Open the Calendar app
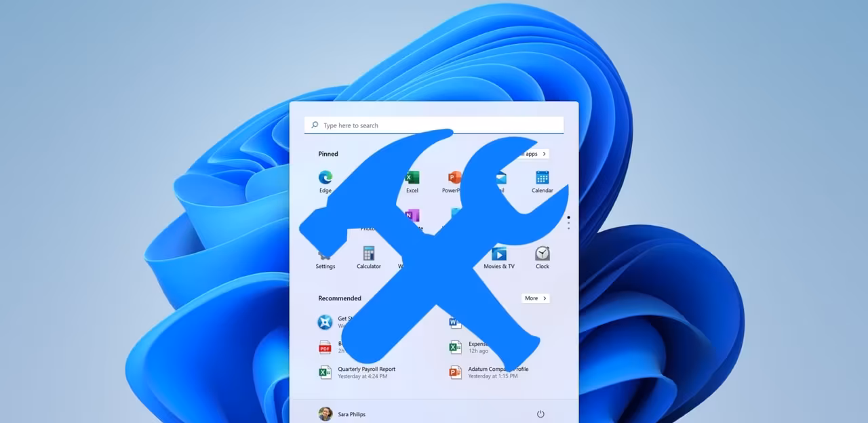The width and height of the screenshot is (868, 423). coord(542,178)
